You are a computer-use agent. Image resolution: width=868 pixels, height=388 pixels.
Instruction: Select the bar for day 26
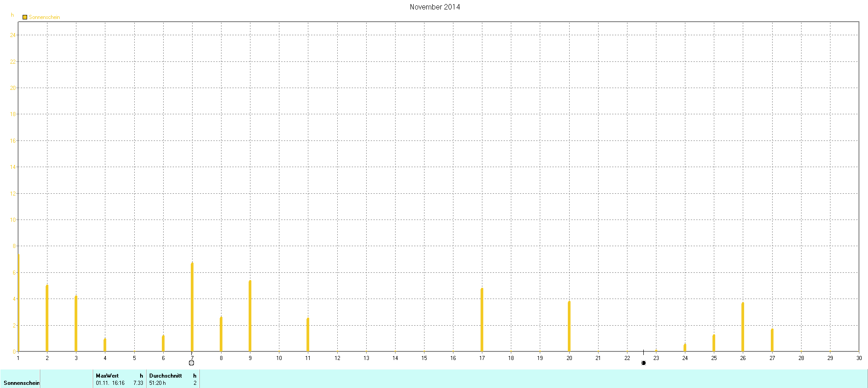pyautogui.click(x=743, y=327)
